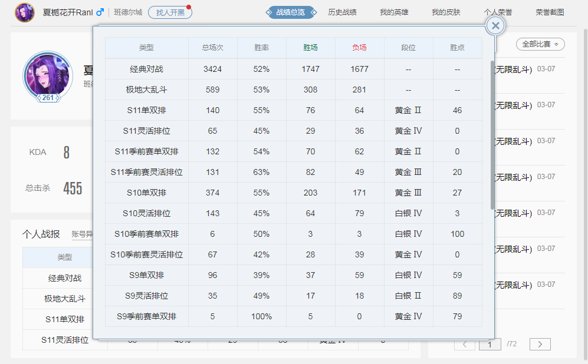Click 极地大乱斗 in background 个人战报 table
Viewport: 588px width, 364px height.
64,299
